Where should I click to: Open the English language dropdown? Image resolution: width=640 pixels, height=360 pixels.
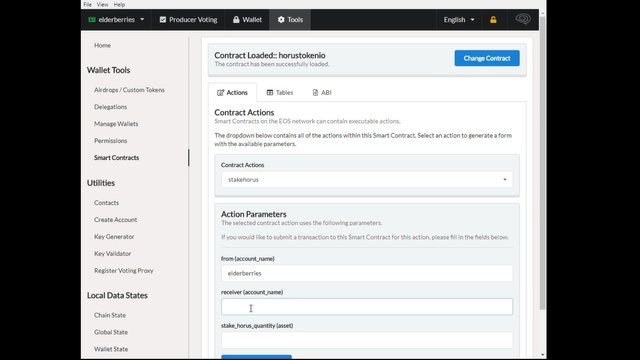tap(459, 20)
